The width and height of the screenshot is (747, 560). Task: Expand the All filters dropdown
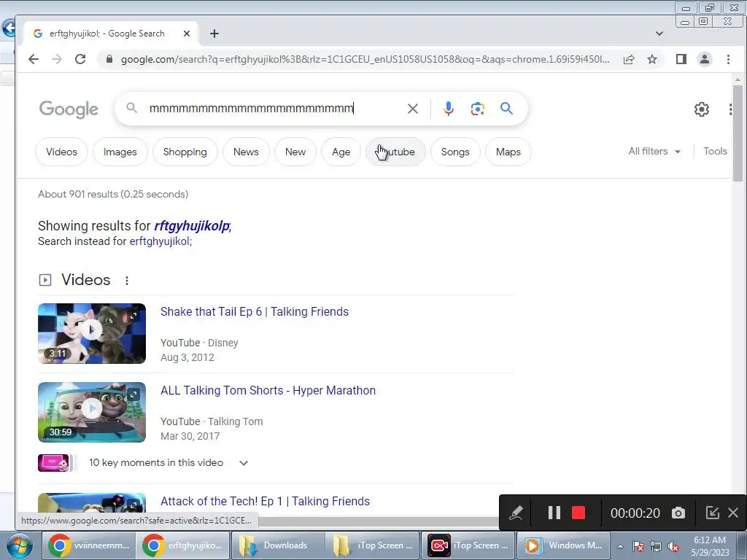tap(654, 152)
